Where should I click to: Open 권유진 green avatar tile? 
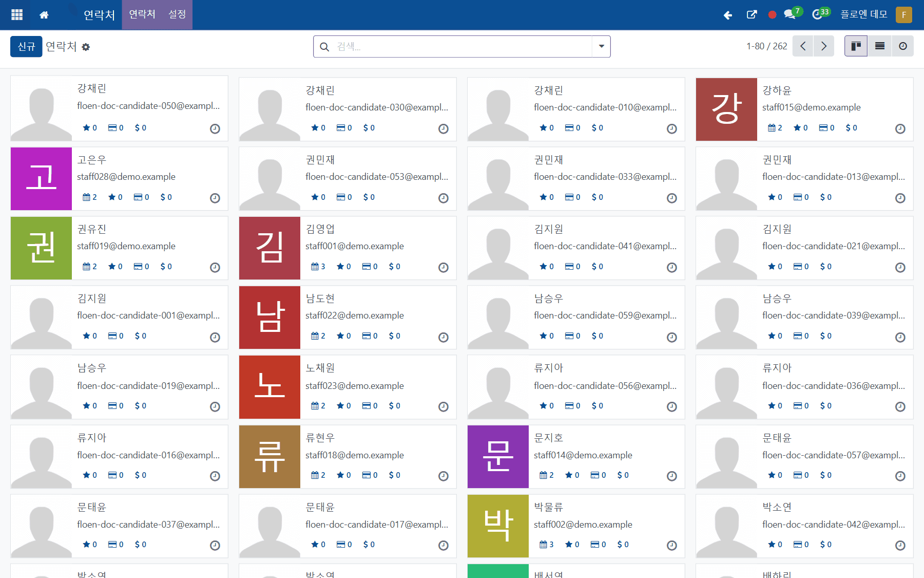[x=41, y=248]
